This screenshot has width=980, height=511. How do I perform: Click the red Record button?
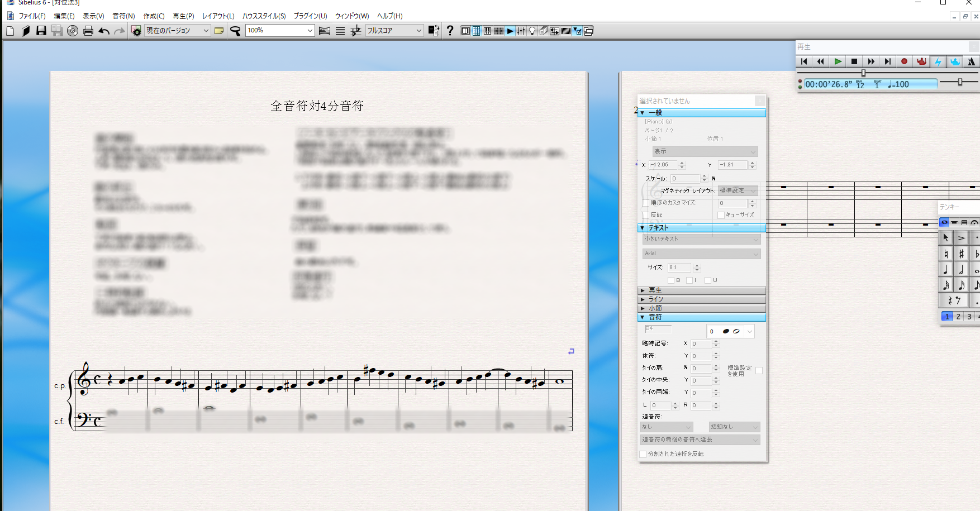[904, 61]
